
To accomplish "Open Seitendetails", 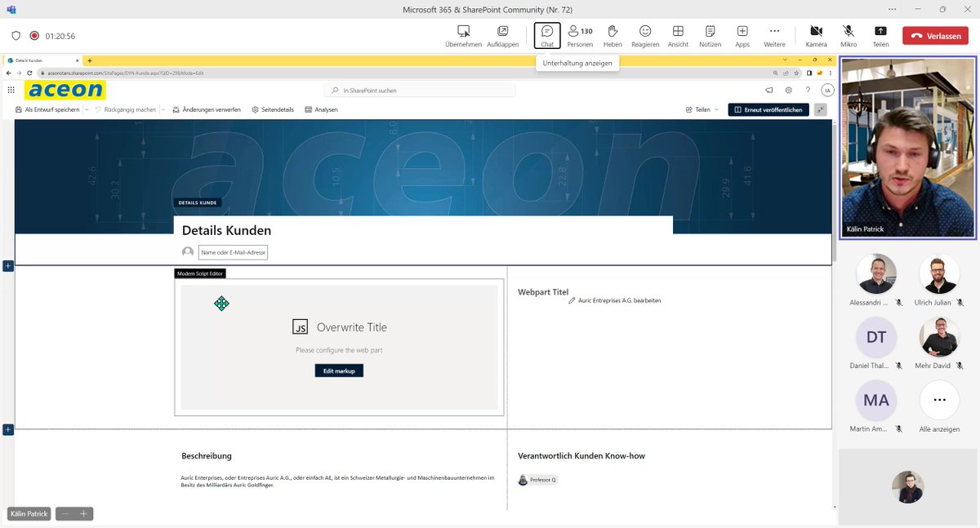I will tap(273, 109).
